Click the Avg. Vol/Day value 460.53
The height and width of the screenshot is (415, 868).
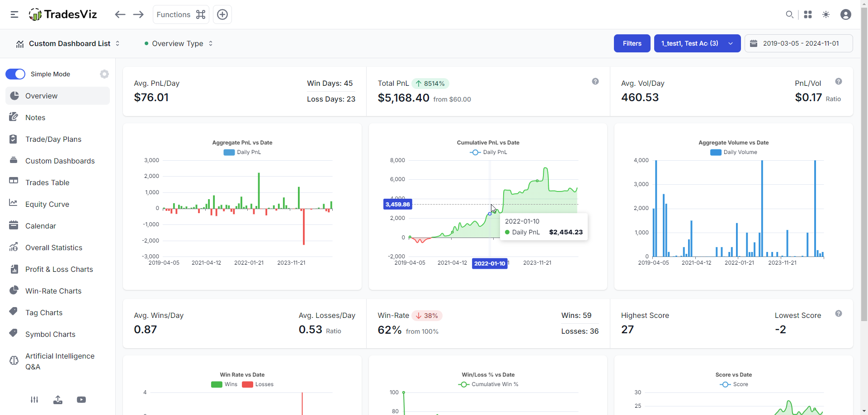click(640, 98)
